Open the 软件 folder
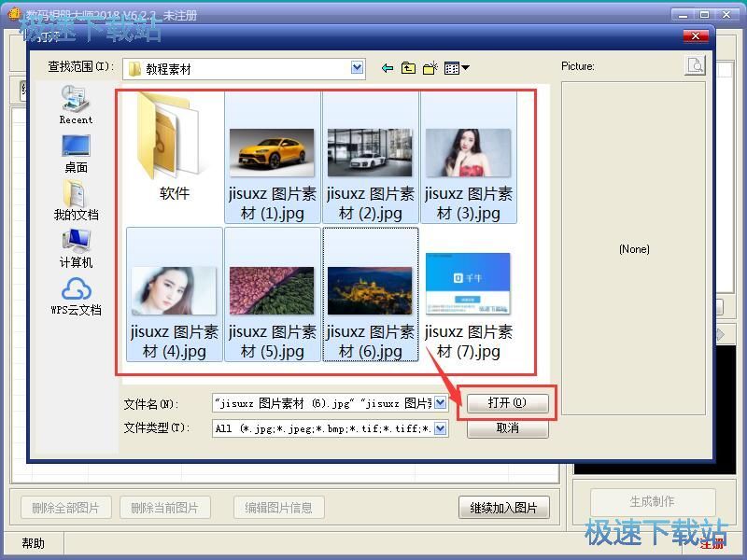Screen dimensions: 747x560 [175, 148]
